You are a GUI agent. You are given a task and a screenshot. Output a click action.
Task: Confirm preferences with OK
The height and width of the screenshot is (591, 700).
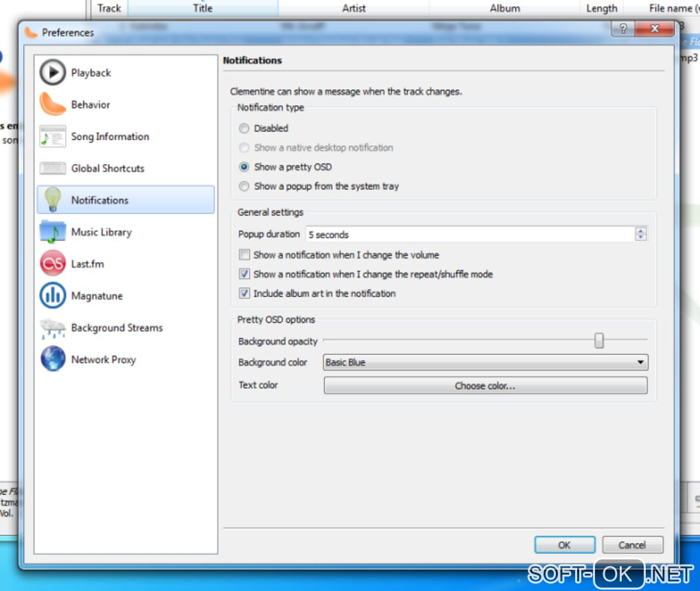point(565,545)
